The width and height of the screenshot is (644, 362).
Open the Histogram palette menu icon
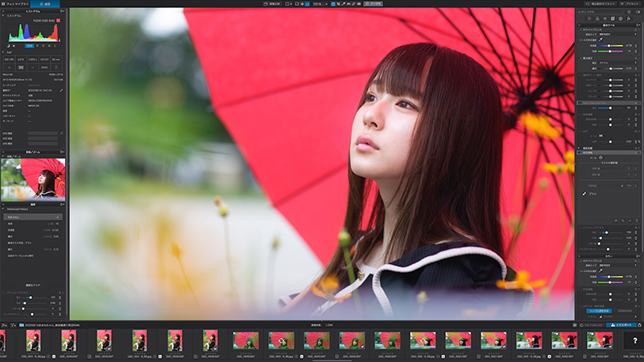62,11
